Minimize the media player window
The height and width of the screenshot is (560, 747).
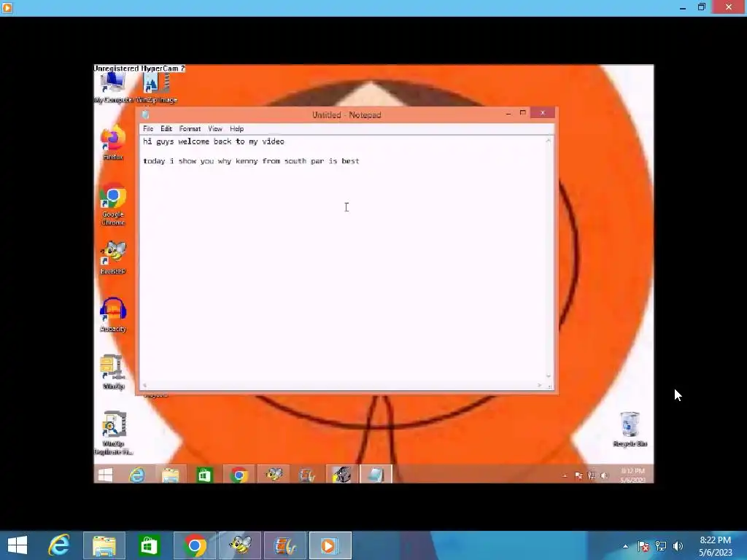(683, 7)
